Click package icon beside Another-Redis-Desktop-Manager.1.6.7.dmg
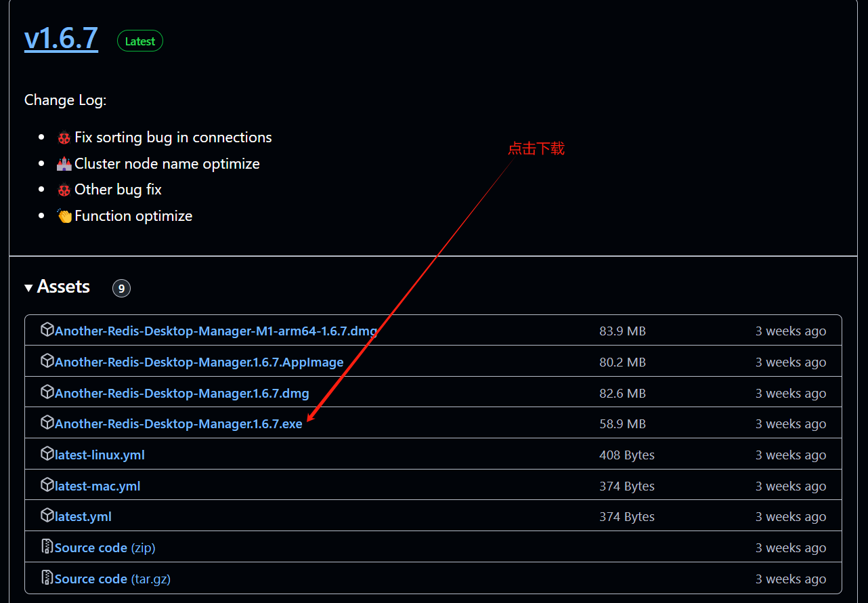 47,392
